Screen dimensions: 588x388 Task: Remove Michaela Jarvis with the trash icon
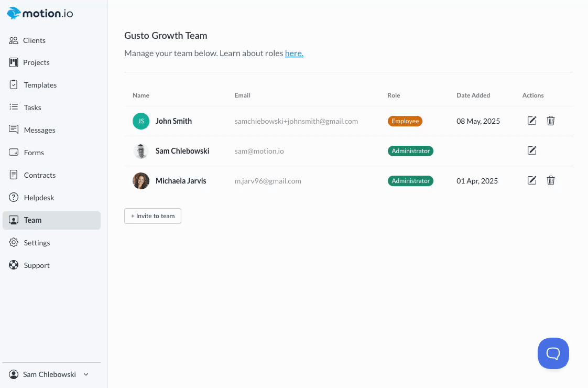tap(551, 180)
